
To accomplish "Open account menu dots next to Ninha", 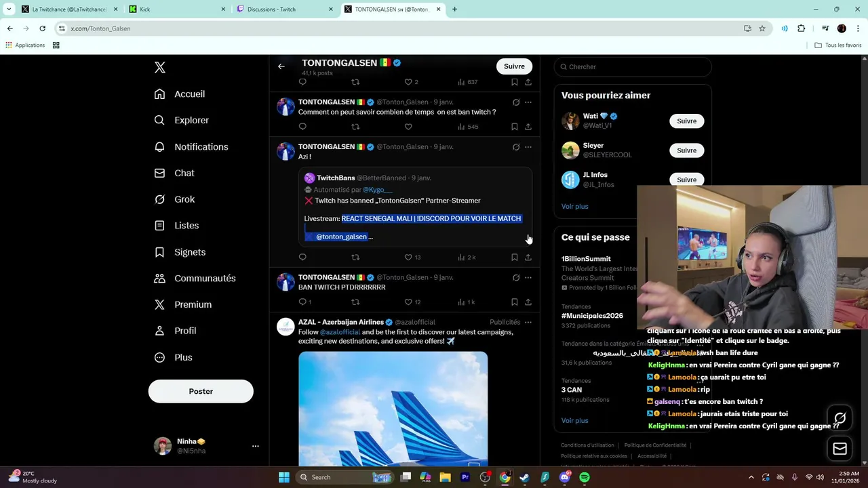I will (x=256, y=446).
